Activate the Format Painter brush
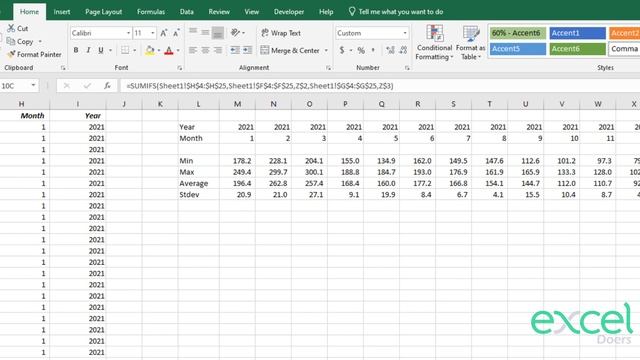 11,54
